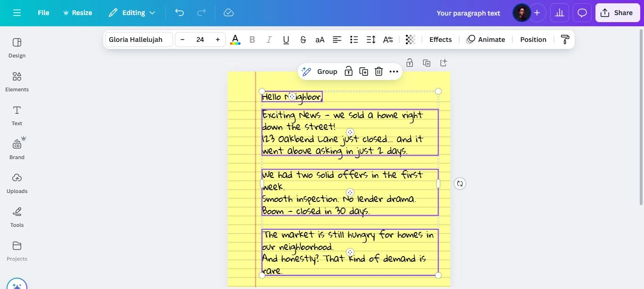Select the 'Exciting News' paragraph text box
The width and height of the screenshot is (644, 289).
[350, 132]
